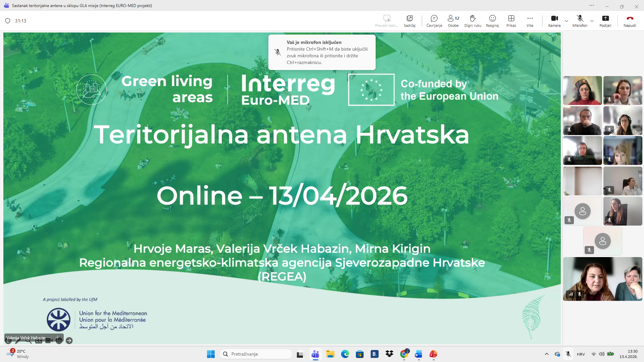644x362 pixels.
Task: Unmute the Mikrofon
Action: tap(580, 21)
